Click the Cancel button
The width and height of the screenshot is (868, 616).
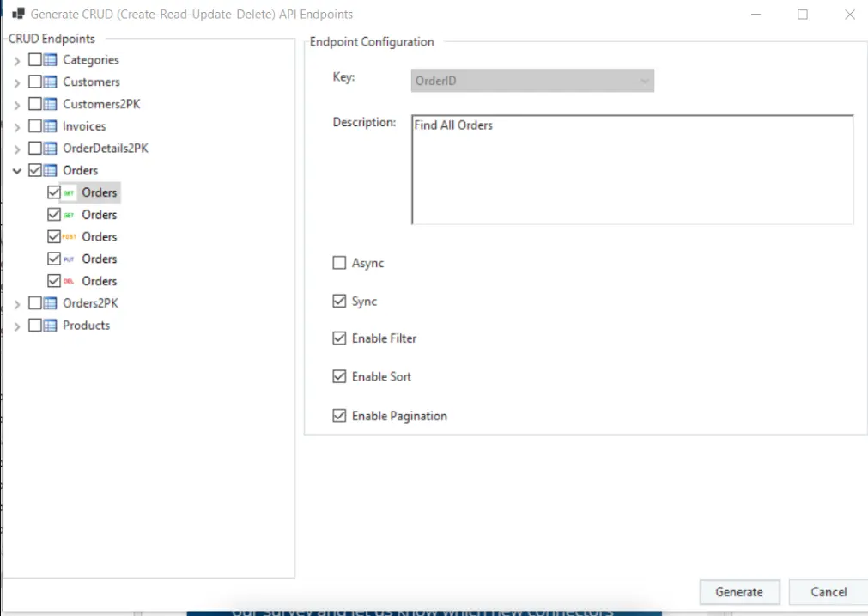tap(828, 592)
